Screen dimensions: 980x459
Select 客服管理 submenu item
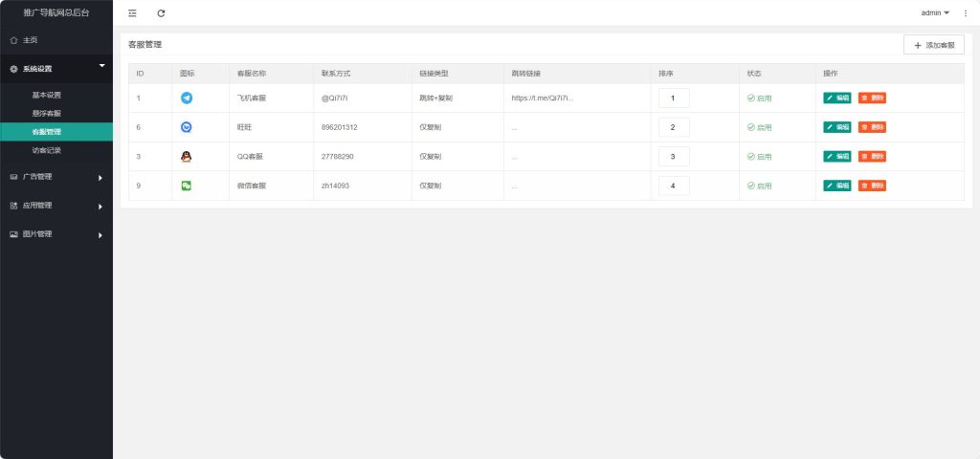[x=56, y=132]
